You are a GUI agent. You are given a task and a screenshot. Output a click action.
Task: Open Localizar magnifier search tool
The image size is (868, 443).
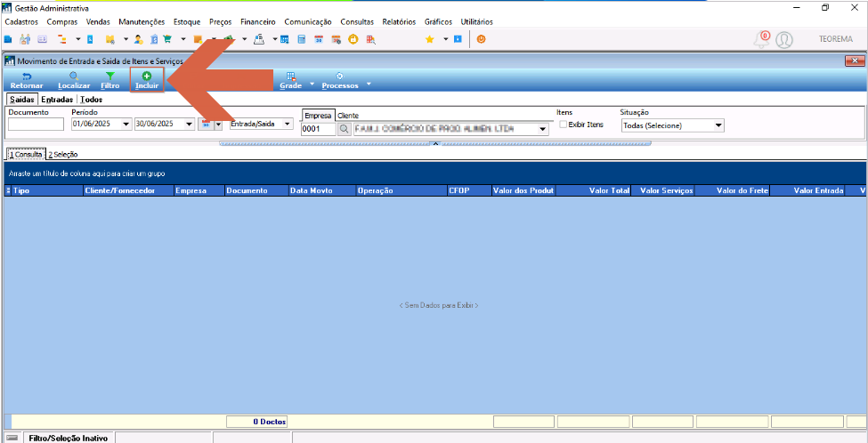[x=74, y=81]
